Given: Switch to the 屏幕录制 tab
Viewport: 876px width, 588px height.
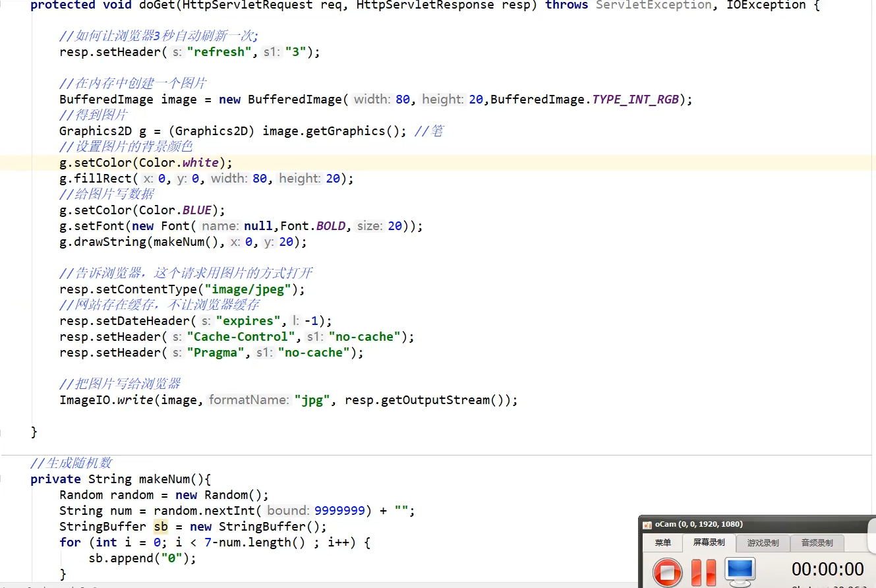Looking at the screenshot, I should click(709, 543).
